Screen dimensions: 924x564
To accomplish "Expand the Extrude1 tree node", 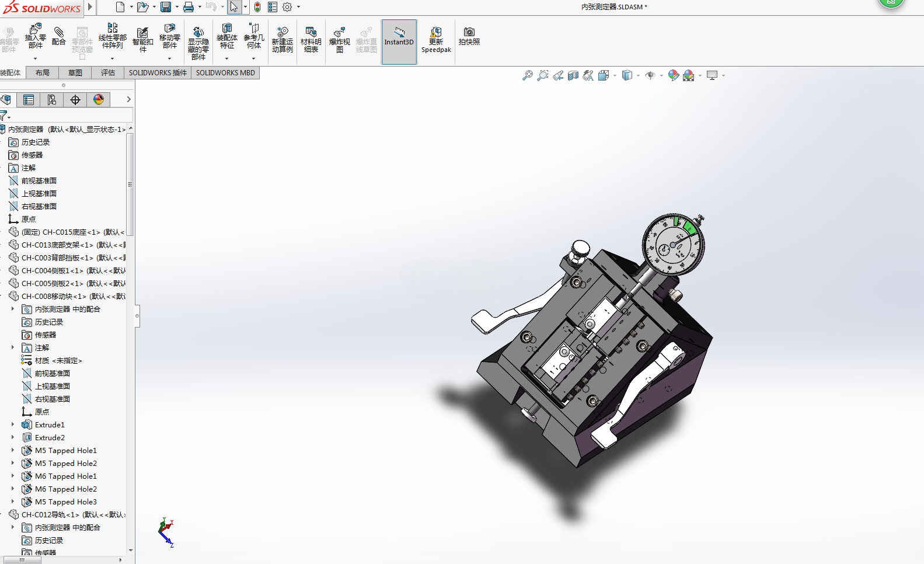I will 13,424.
